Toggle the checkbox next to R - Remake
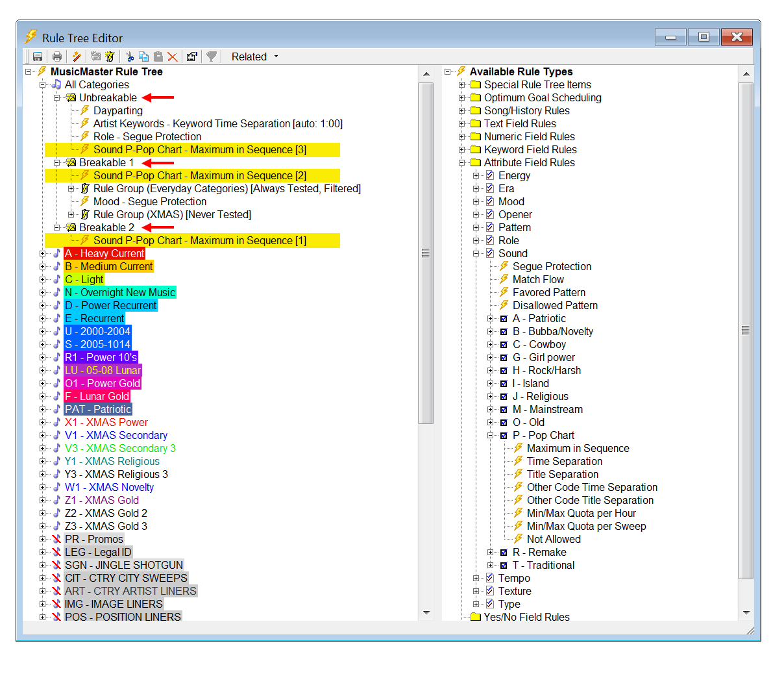The image size is (784, 674). click(504, 553)
